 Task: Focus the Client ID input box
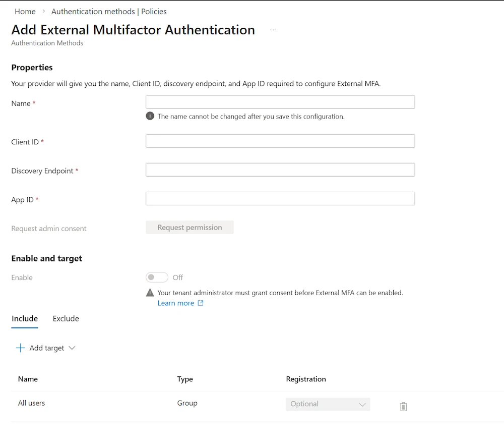280,141
